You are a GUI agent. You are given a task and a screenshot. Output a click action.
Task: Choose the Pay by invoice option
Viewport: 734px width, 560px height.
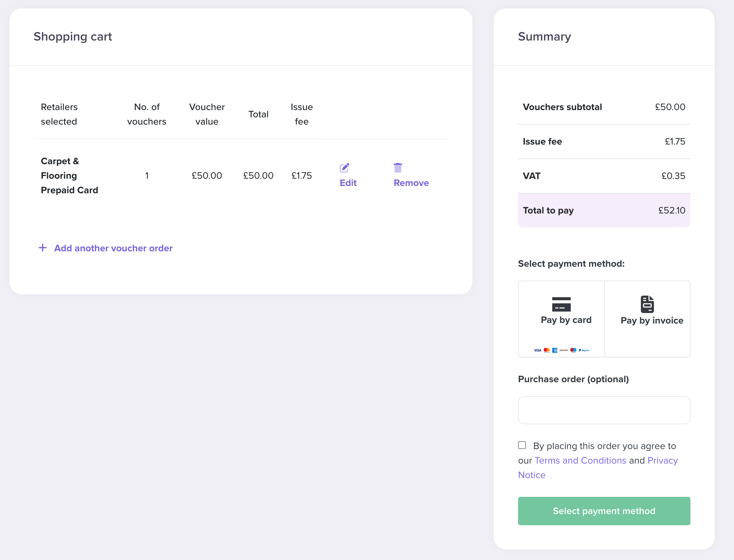pos(652,321)
